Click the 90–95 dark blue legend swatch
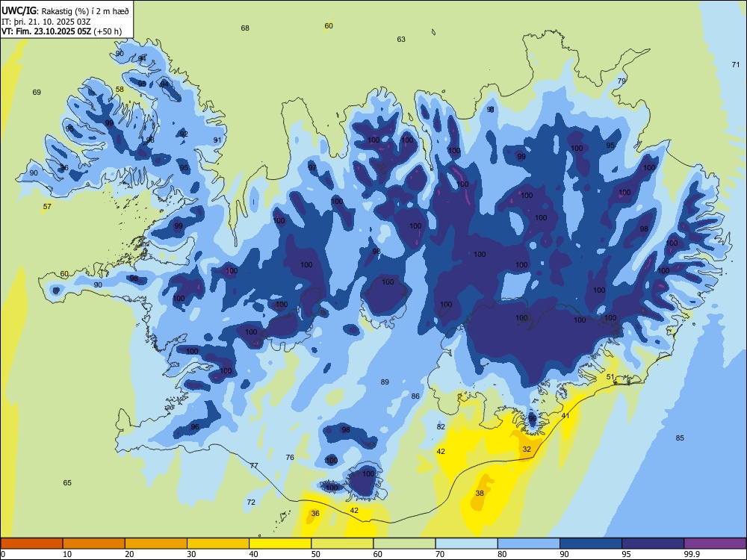The image size is (747, 560). click(x=591, y=544)
